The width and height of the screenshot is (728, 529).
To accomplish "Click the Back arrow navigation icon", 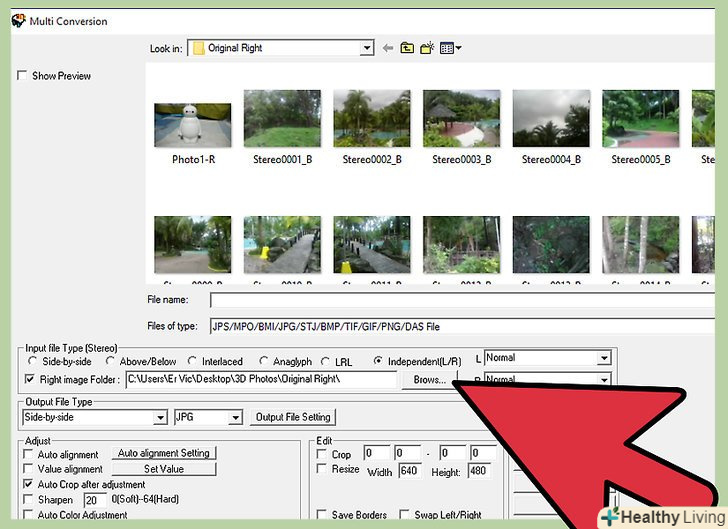I will (x=388, y=48).
